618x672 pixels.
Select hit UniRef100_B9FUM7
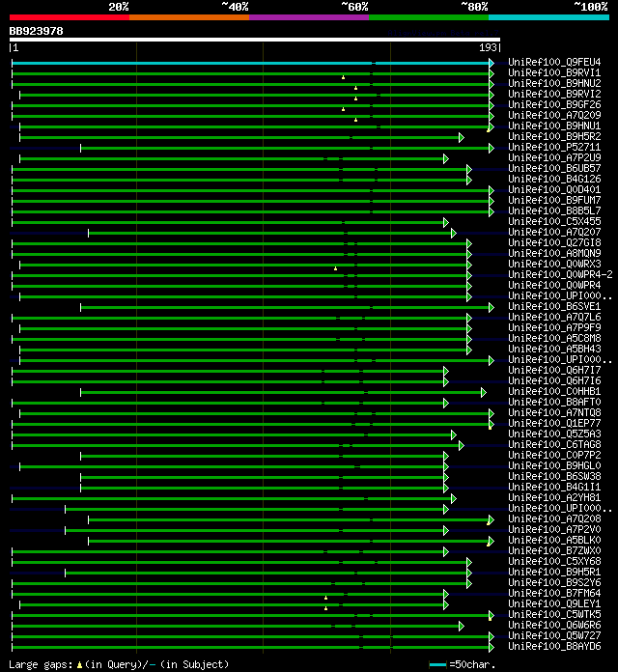click(554, 200)
